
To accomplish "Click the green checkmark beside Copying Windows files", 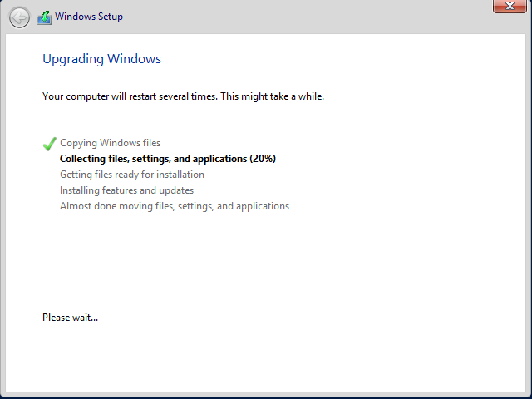I will 50,144.
